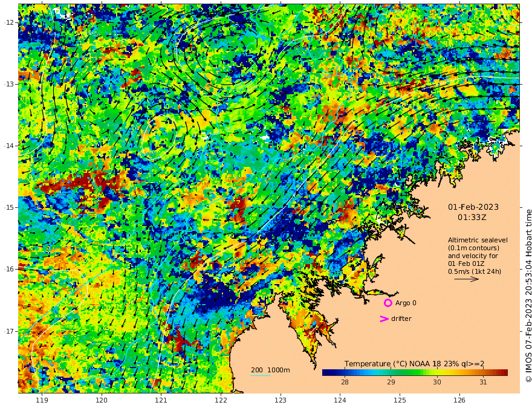Click the longitude axis label 123
This screenshot has width=532, height=411.
click(x=281, y=400)
